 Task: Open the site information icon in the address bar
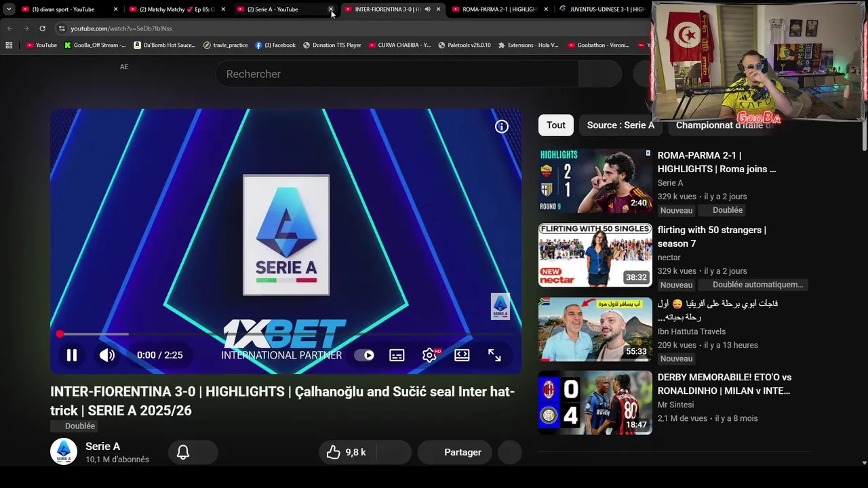[x=62, y=28]
